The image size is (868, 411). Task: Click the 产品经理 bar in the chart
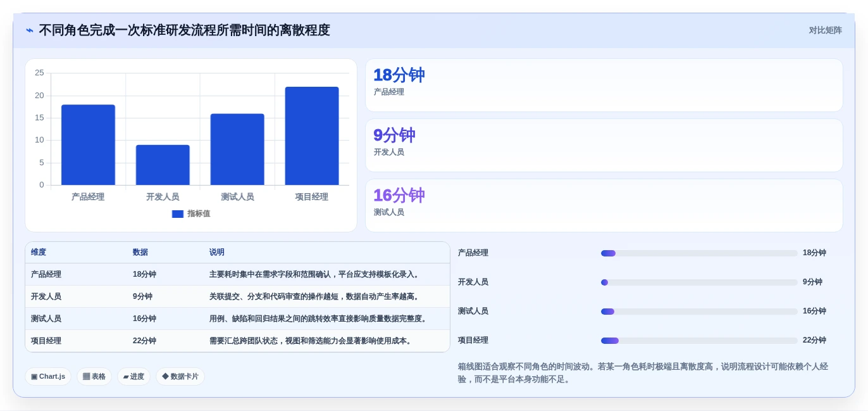pos(88,145)
